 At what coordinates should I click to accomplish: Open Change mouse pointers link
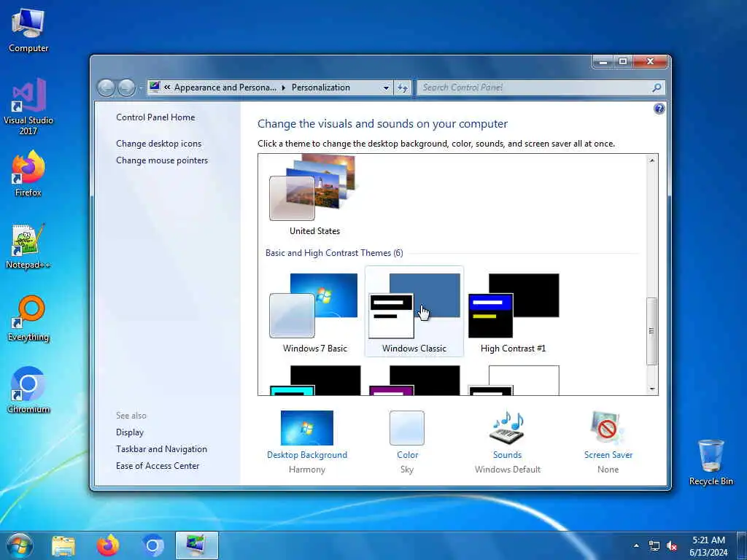coord(162,160)
